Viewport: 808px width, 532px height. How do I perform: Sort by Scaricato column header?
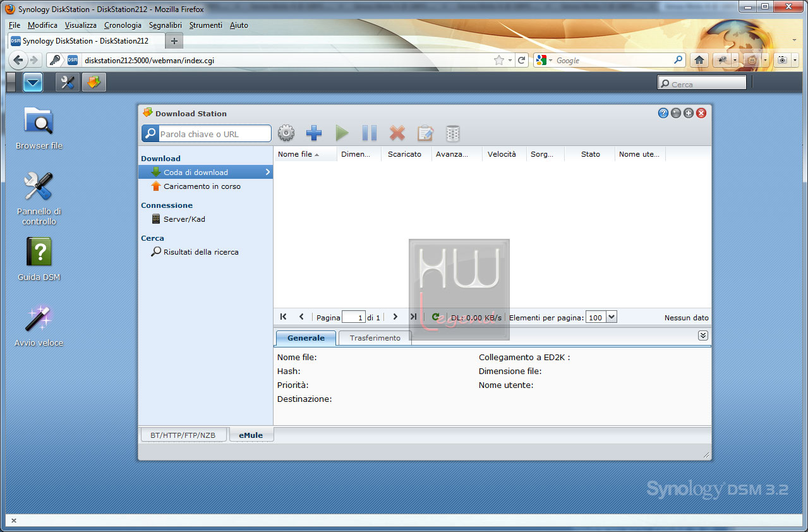tap(407, 154)
